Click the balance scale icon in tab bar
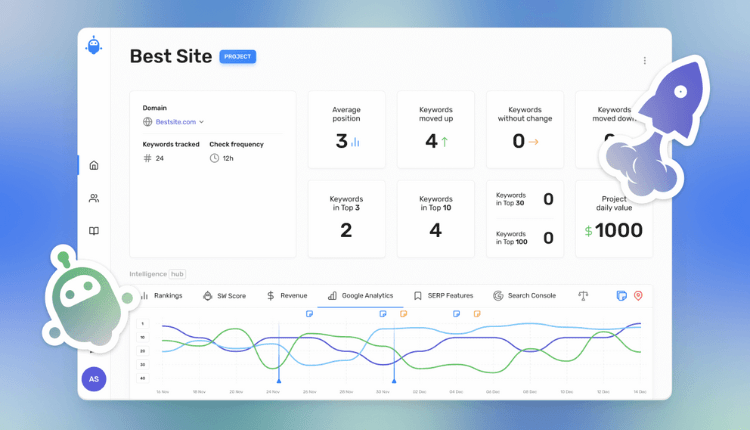The image size is (750, 430). 583,296
